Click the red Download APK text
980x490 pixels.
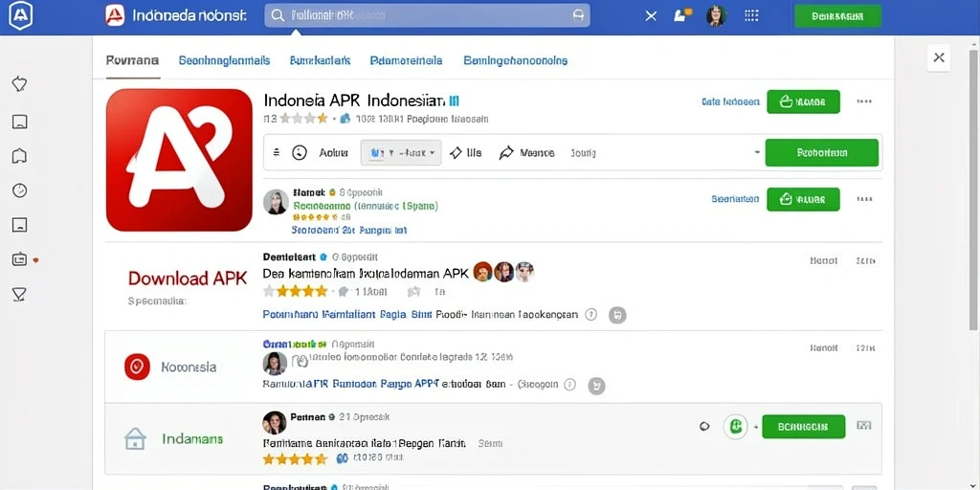(x=188, y=278)
